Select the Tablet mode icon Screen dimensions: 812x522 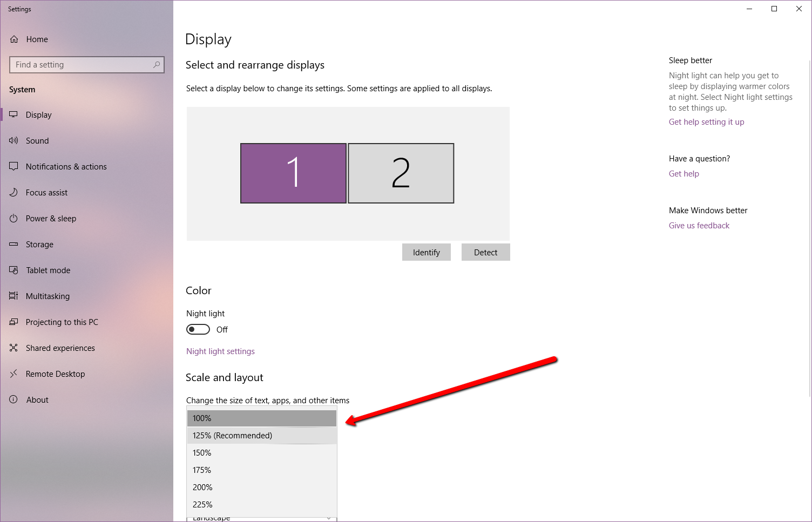[13, 270]
